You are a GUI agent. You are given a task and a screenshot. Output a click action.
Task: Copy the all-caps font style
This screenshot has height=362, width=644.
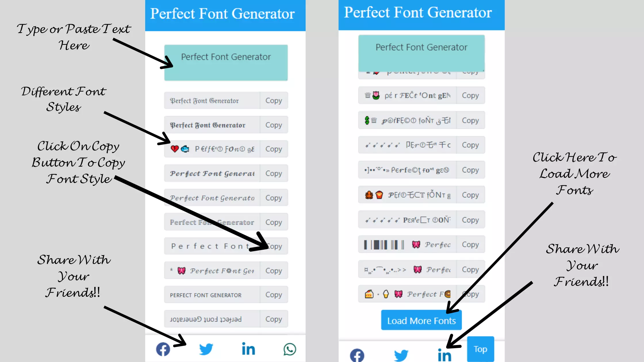(273, 294)
